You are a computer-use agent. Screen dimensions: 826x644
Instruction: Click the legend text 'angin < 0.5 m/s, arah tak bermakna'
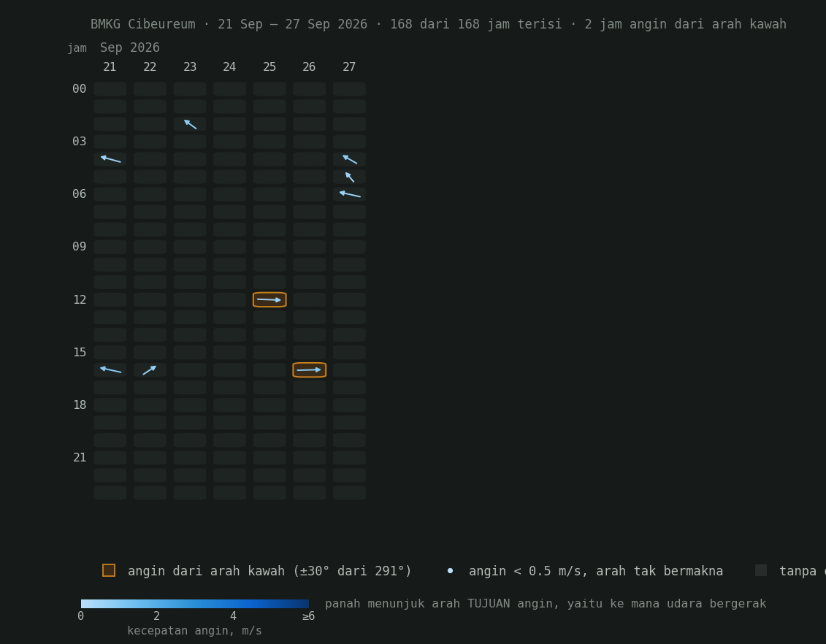click(x=596, y=571)
